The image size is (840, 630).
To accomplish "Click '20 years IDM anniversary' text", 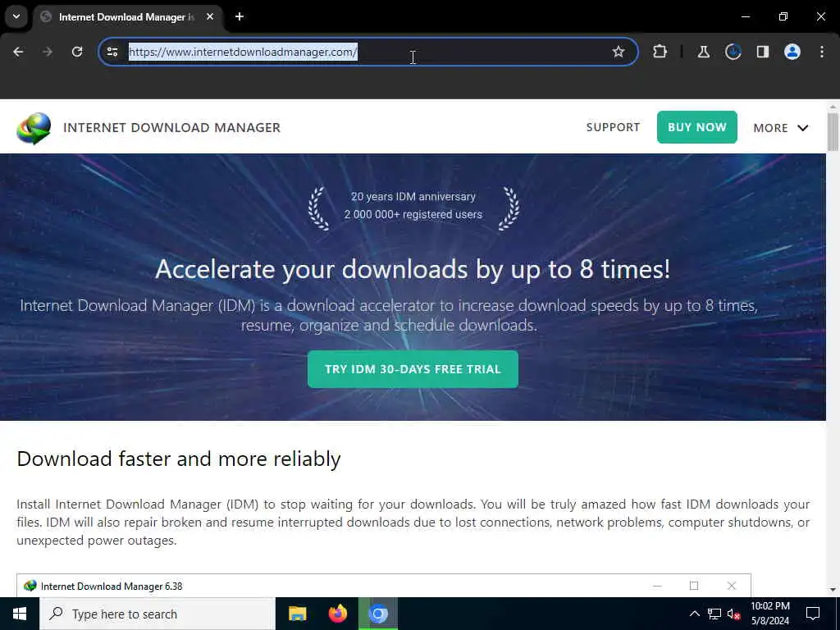I will pyautogui.click(x=413, y=197).
